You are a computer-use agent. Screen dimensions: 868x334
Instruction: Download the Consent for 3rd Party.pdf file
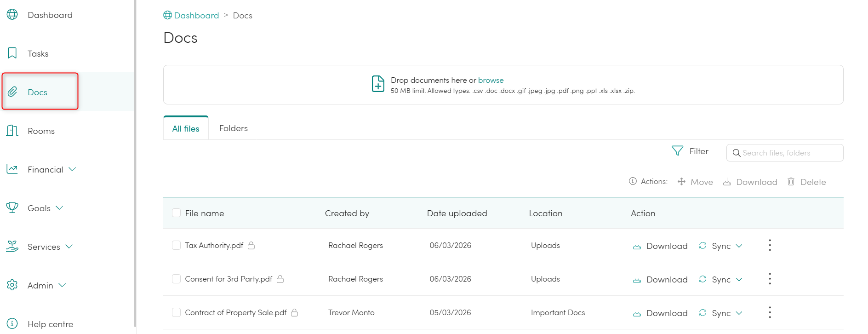tap(660, 279)
